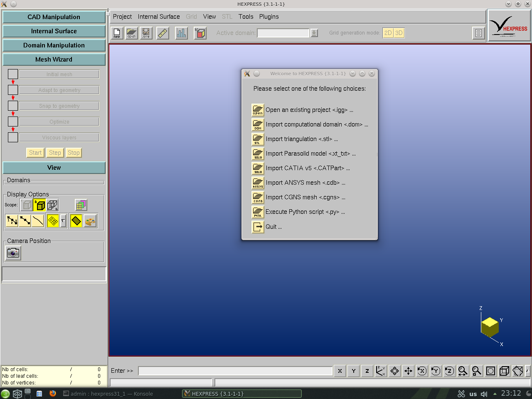Click rotate about Y axis icon
The height and width of the screenshot is (399, 532).
click(436, 371)
